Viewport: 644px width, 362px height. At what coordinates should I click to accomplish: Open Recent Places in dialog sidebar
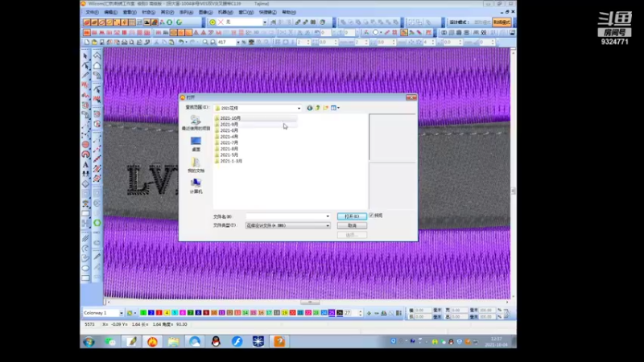[196, 123]
